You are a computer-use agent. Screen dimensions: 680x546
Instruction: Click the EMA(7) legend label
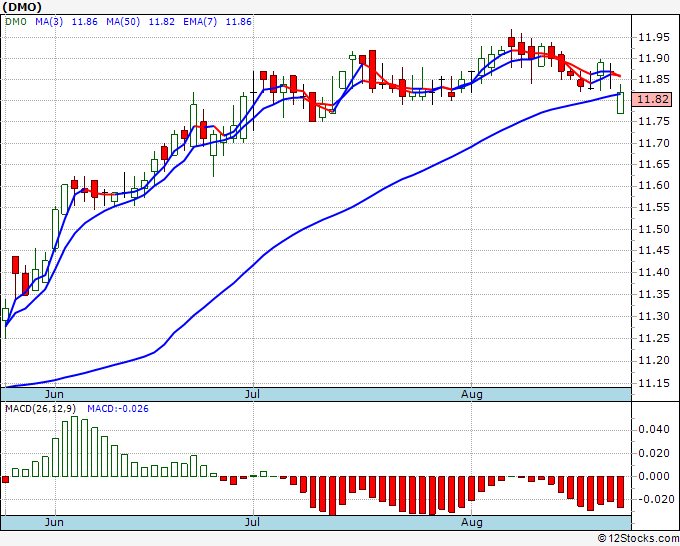pos(200,22)
